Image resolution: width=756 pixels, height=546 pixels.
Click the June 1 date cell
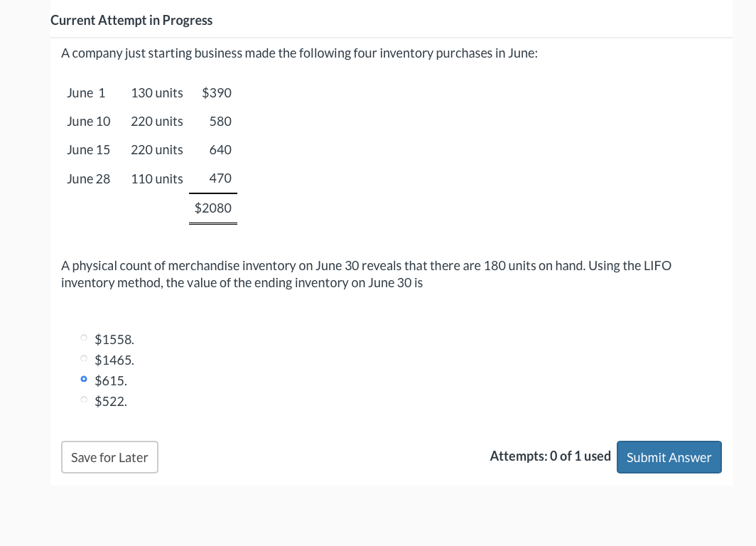(86, 92)
